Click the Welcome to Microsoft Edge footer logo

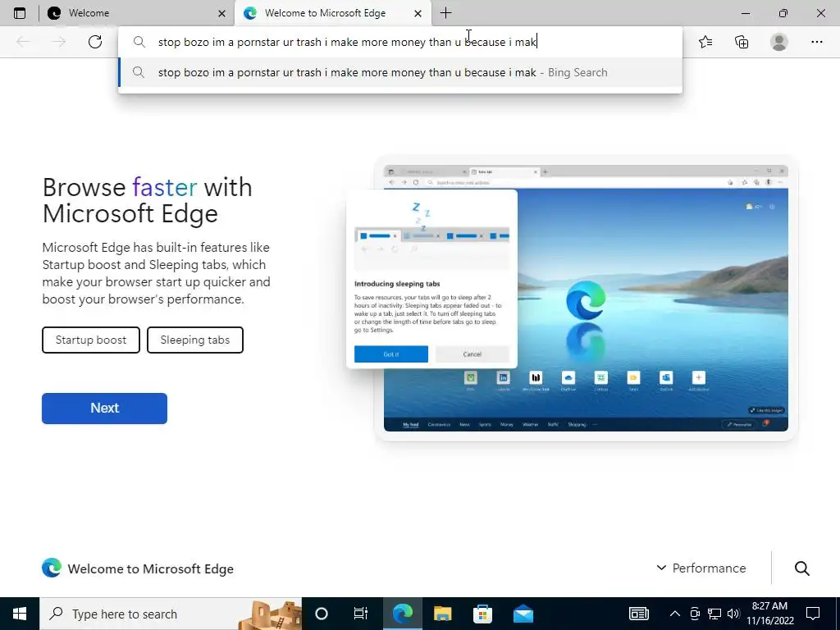pyautogui.click(x=52, y=568)
